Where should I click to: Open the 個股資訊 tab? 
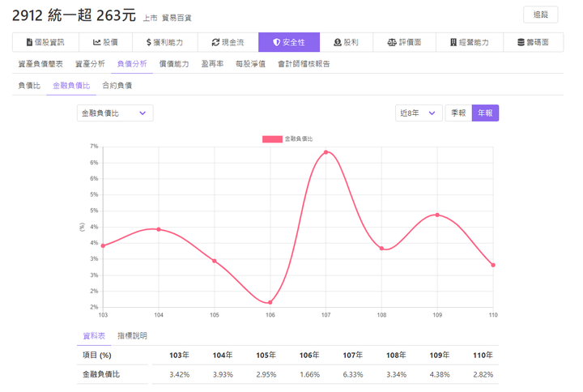[45, 42]
